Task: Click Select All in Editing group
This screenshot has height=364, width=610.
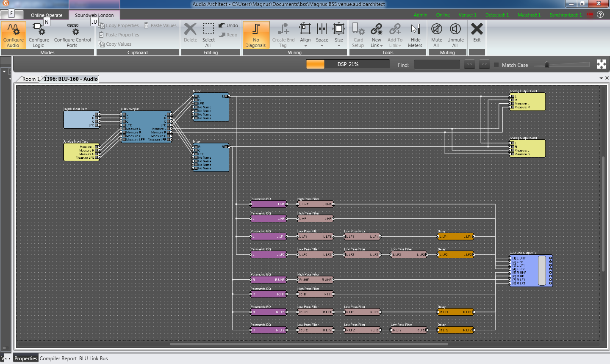Action: [x=208, y=35]
